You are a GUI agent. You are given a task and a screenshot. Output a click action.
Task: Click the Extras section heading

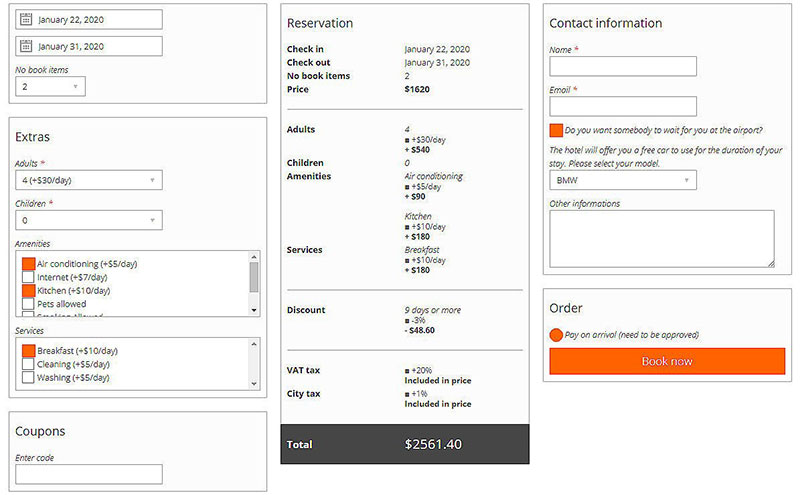tap(33, 137)
